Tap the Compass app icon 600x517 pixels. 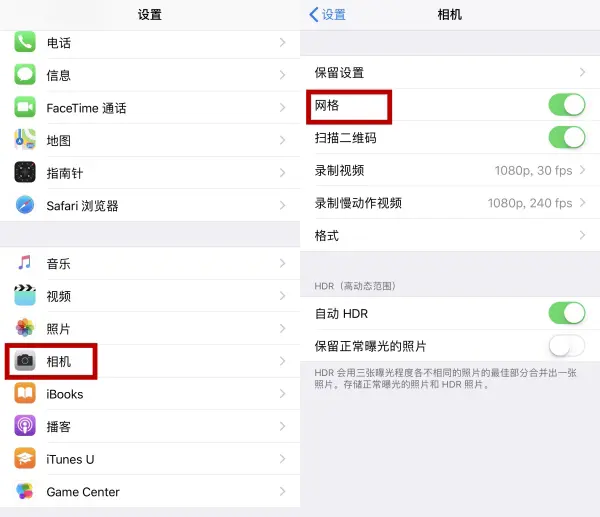pos(25,172)
